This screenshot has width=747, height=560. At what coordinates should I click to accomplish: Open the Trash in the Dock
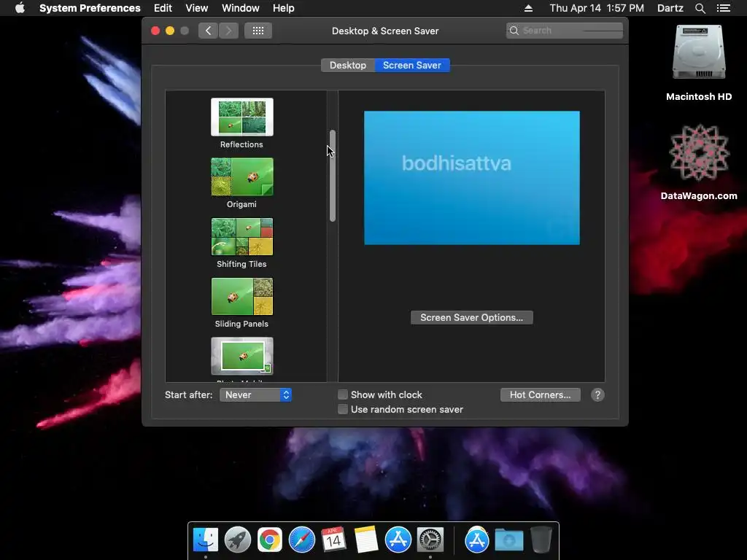(541, 540)
